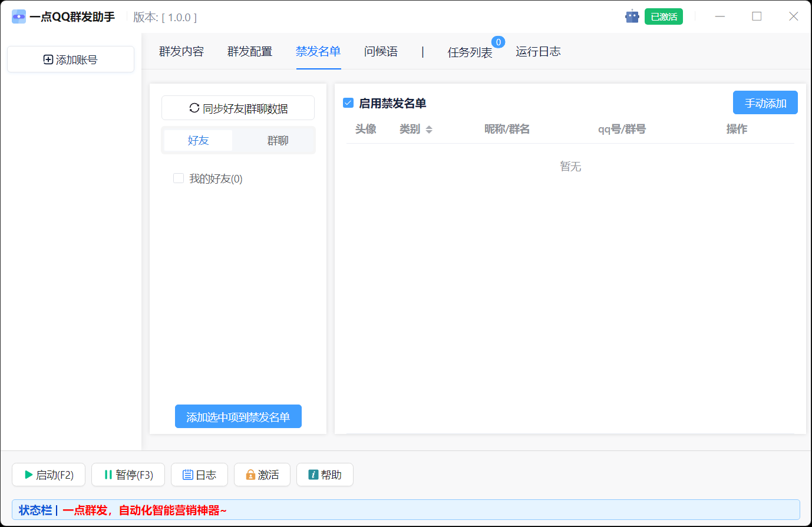Image resolution: width=812 pixels, height=527 pixels.
Task: Click the 0 count badge on 任务列表
Action: point(498,42)
